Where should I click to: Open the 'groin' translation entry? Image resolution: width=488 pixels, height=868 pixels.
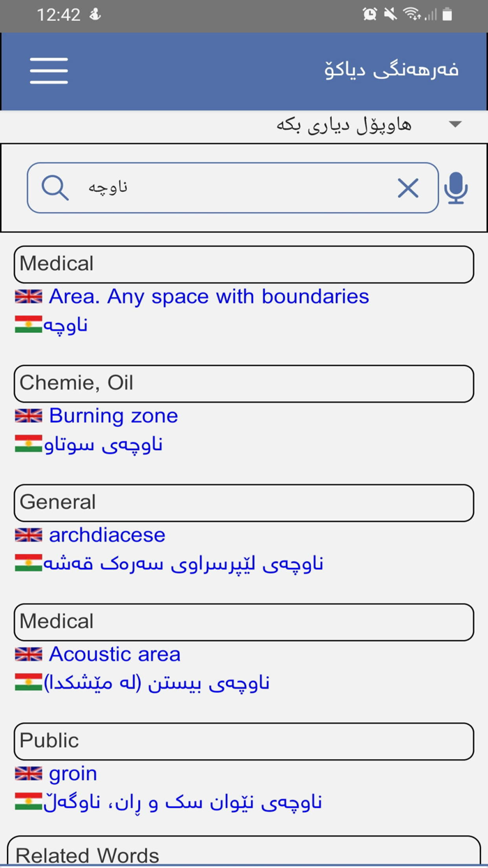pyautogui.click(x=73, y=773)
